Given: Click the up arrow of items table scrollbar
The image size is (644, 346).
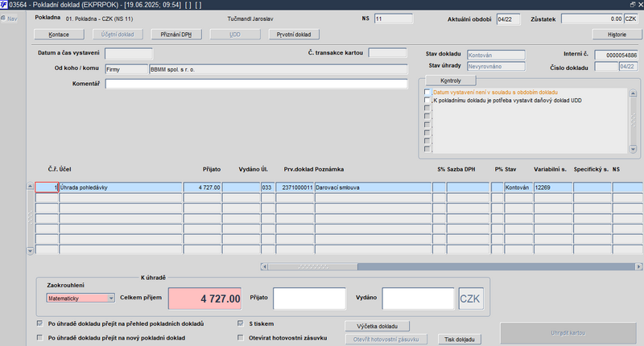Looking at the screenshot, I should tap(30, 186).
